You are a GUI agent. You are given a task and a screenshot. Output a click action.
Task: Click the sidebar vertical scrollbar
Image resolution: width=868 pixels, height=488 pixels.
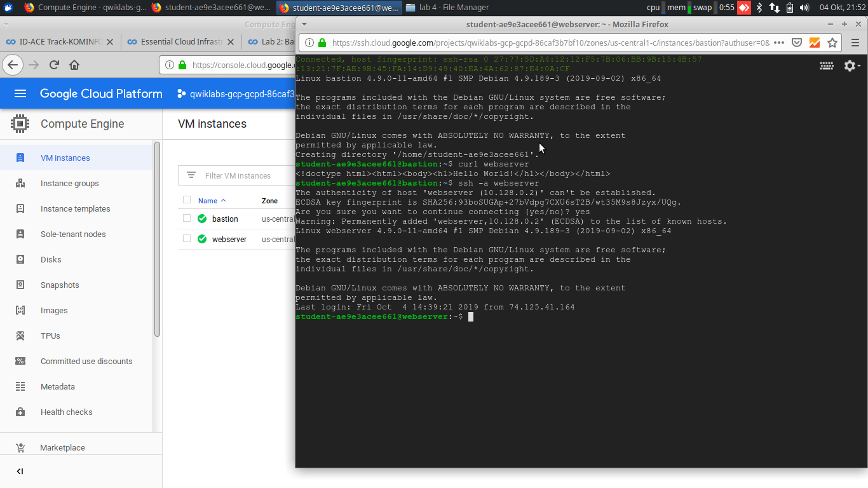157,240
